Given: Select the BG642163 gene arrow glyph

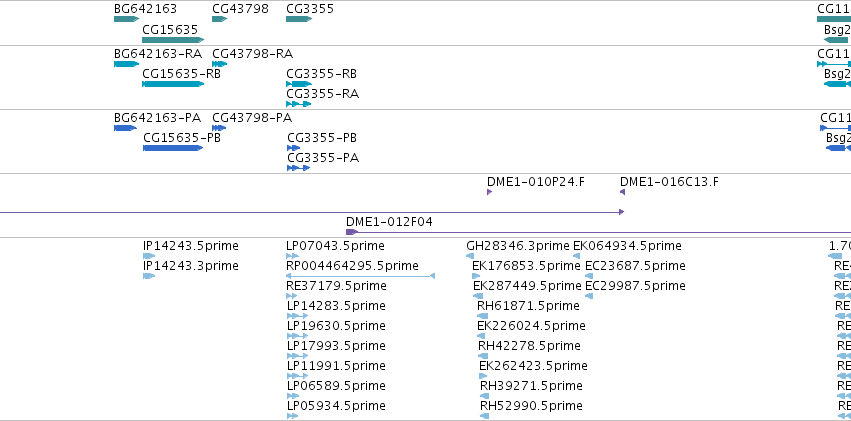Looking at the screenshot, I should pos(126,19).
